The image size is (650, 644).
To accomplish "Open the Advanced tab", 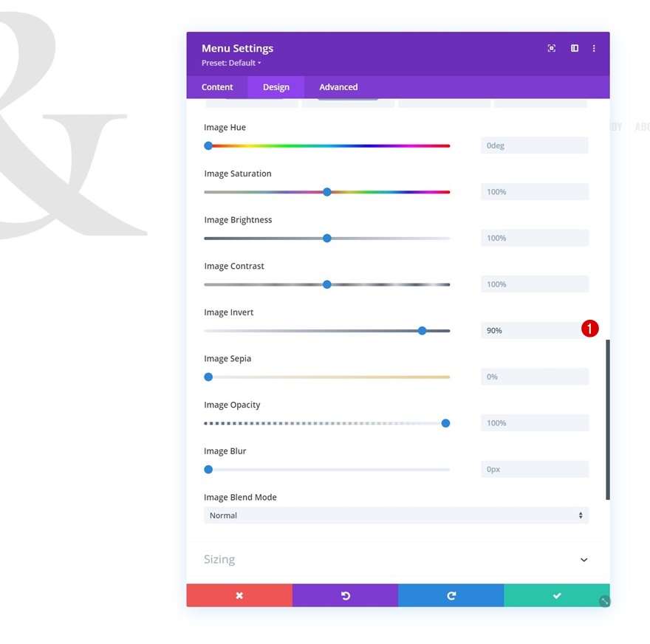I will [x=338, y=87].
